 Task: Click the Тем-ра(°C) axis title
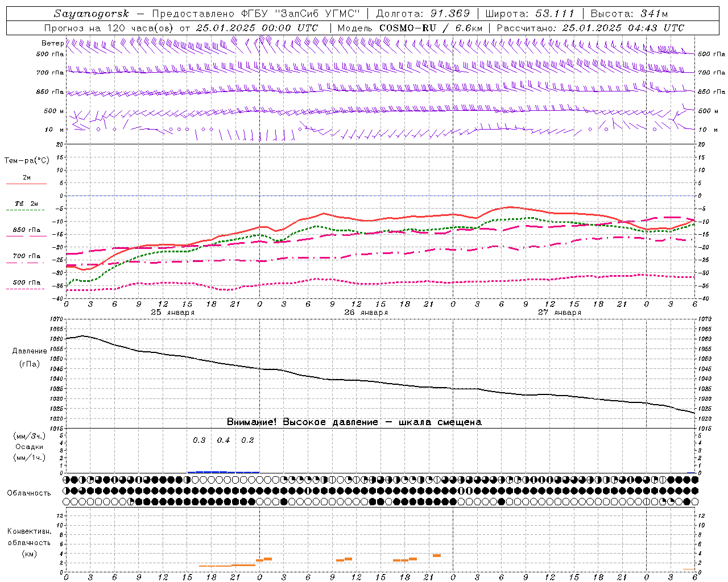pyautogui.click(x=27, y=161)
